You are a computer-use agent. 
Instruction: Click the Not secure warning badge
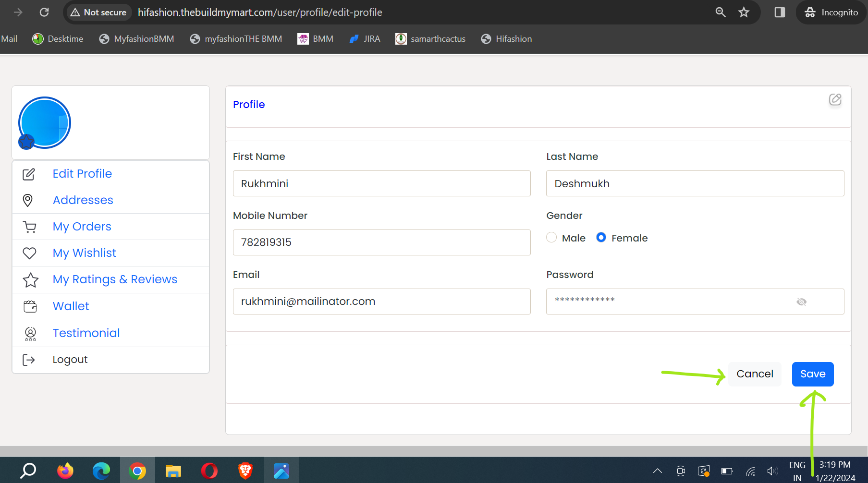pyautogui.click(x=98, y=12)
